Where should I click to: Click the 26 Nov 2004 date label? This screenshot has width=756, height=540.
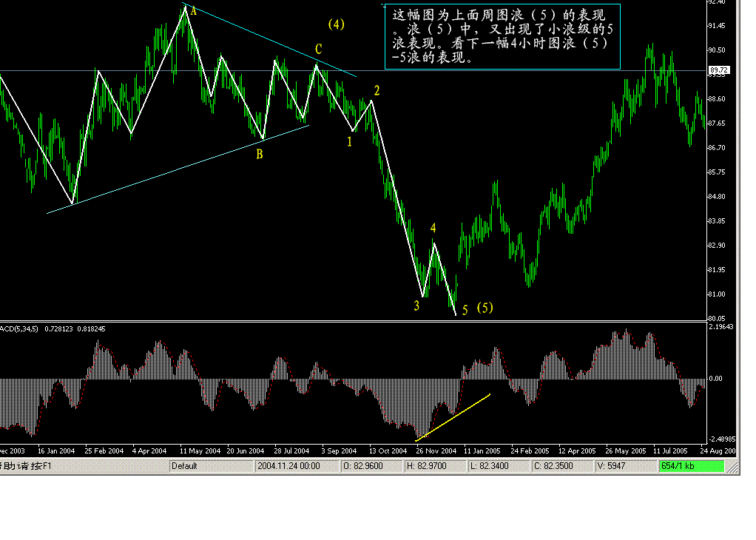tap(436, 451)
